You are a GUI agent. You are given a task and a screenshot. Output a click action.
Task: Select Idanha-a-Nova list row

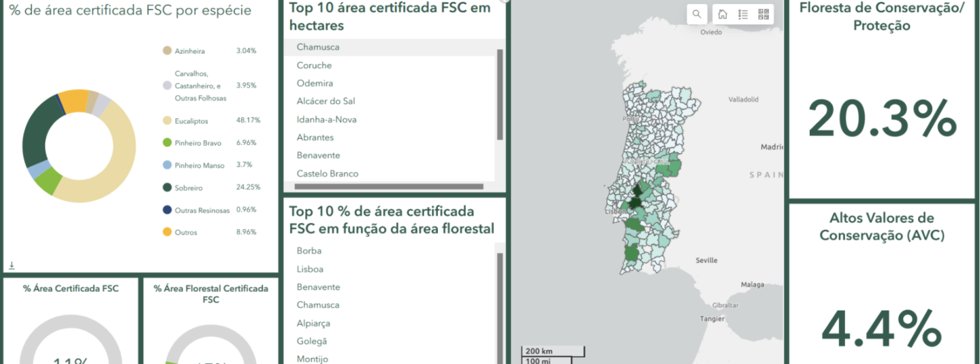390,119
